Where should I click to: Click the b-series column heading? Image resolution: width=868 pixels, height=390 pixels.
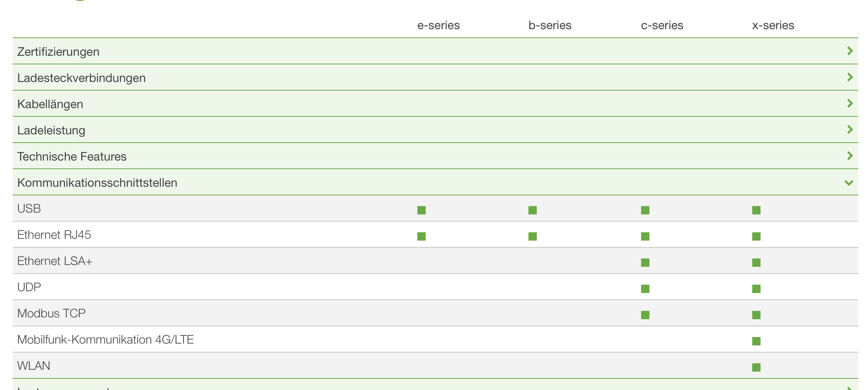coord(550,25)
